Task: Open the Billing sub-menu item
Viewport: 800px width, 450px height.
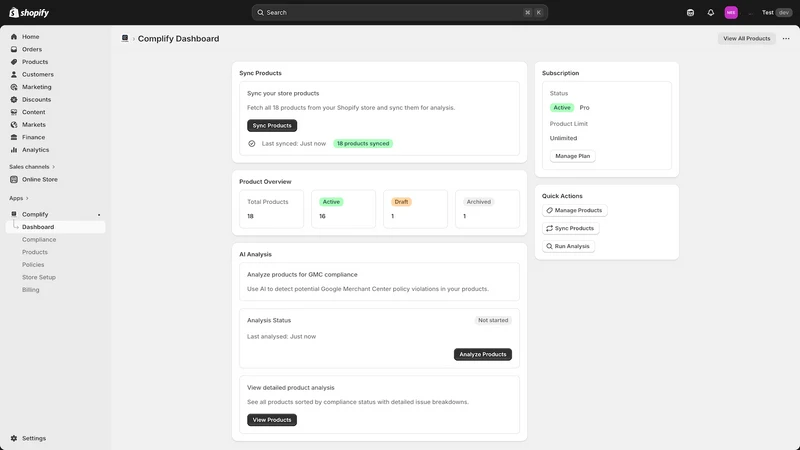Action: click(x=31, y=290)
